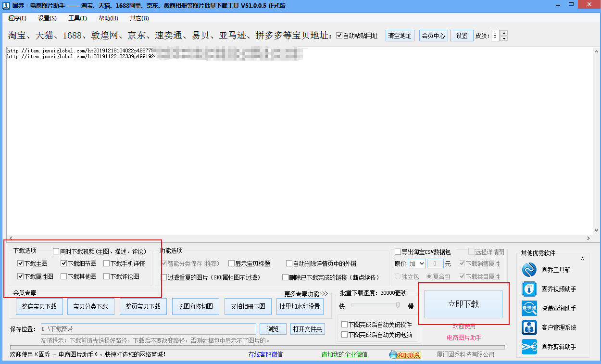Open the 其它(B) menu
The width and height of the screenshot is (601, 364).
coord(139,18)
